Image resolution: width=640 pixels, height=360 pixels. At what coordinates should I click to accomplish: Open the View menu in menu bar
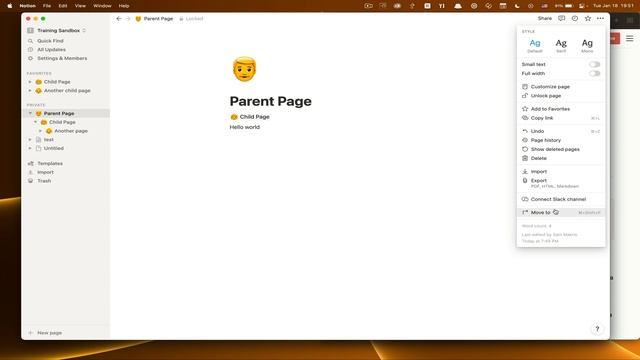(x=80, y=6)
